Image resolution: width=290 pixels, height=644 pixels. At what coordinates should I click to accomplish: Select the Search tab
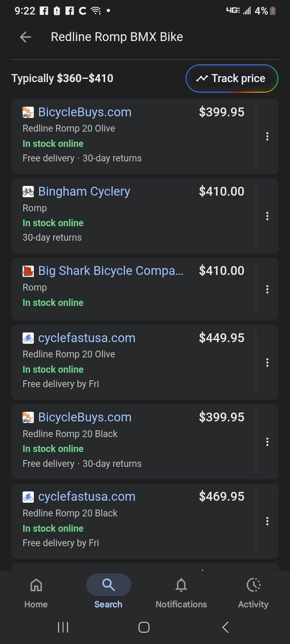click(x=108, y=591)
